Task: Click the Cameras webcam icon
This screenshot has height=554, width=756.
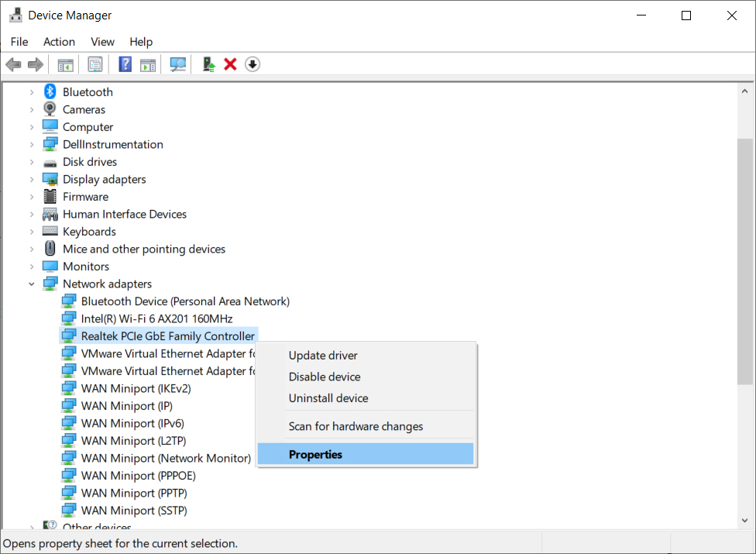Action: pyautogui.click(x=50, y=109)
